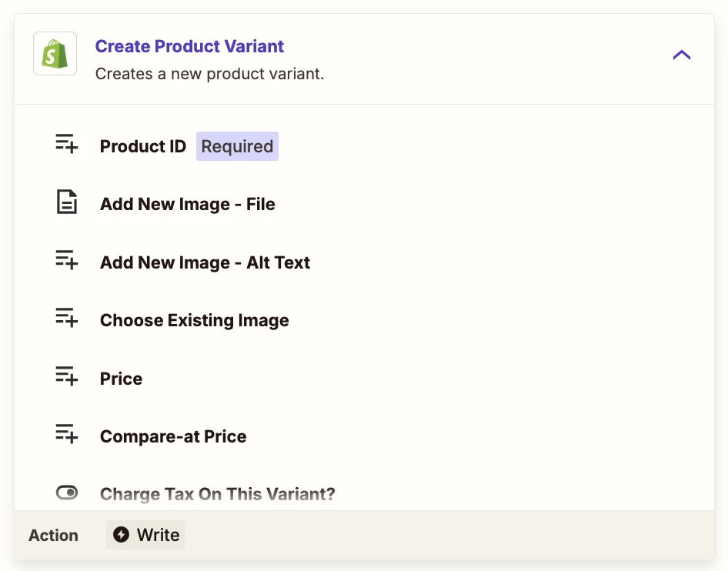Click the Write action type badge
Screen dimensions: 728x571
pyautogui.click(x=145, y=535)
